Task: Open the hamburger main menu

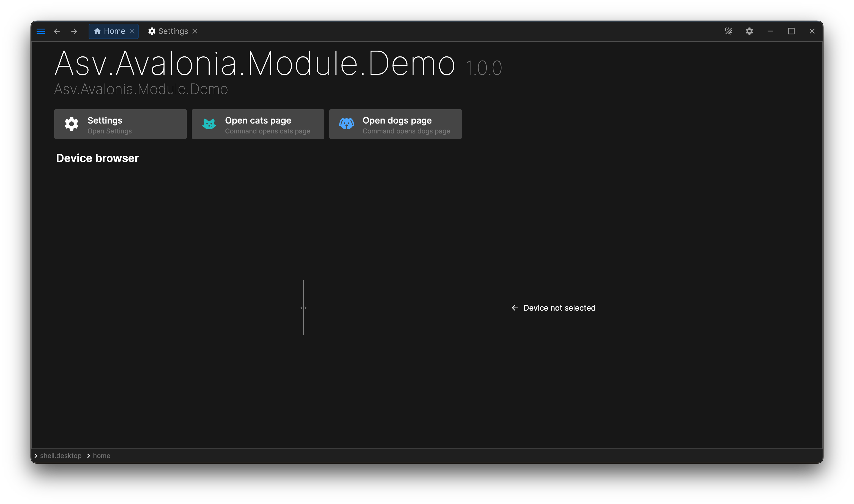Action: coord(41,31)
